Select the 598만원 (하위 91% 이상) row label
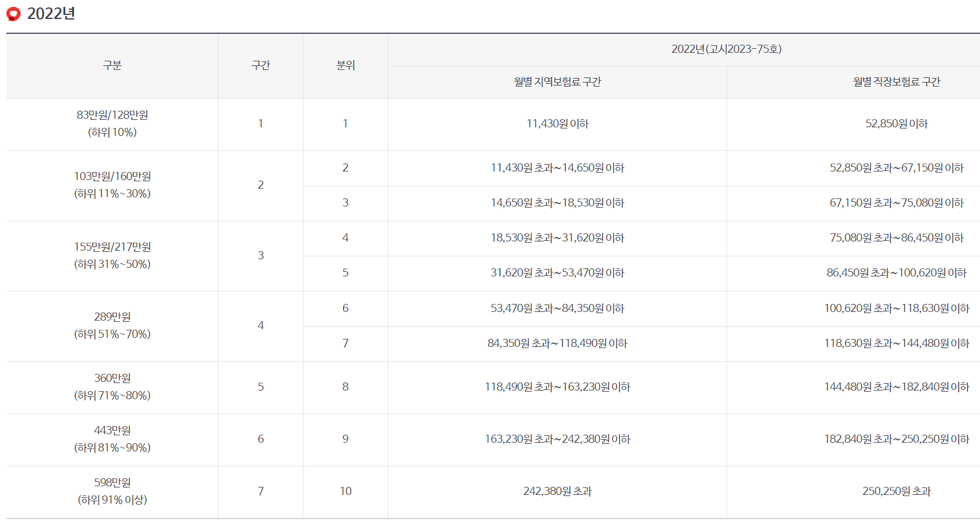The image size is (980, 523). point(111,491)
